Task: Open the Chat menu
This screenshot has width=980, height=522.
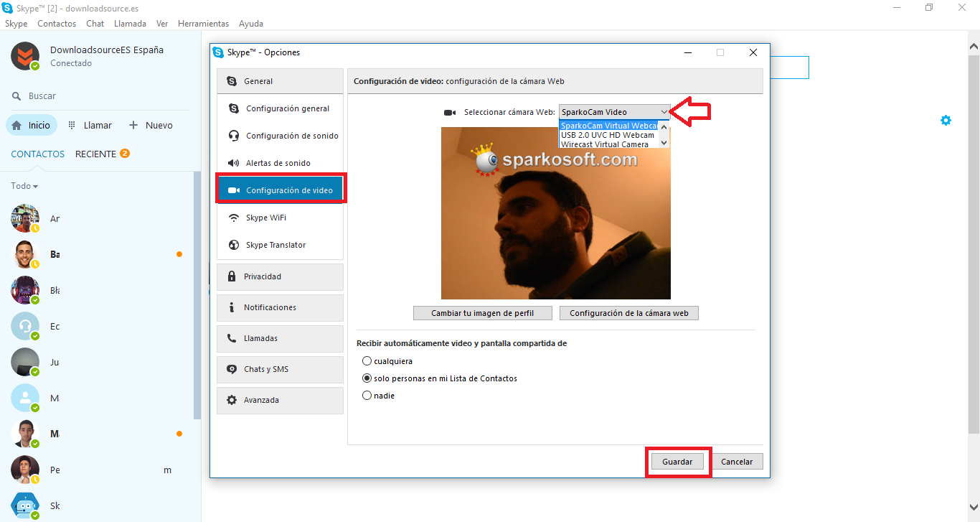Action: coord(95,24)
